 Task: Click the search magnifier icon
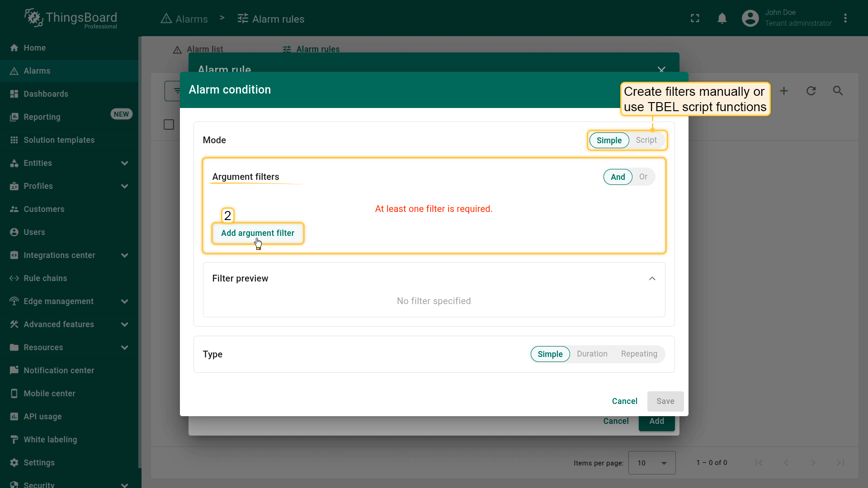[838, 91]
